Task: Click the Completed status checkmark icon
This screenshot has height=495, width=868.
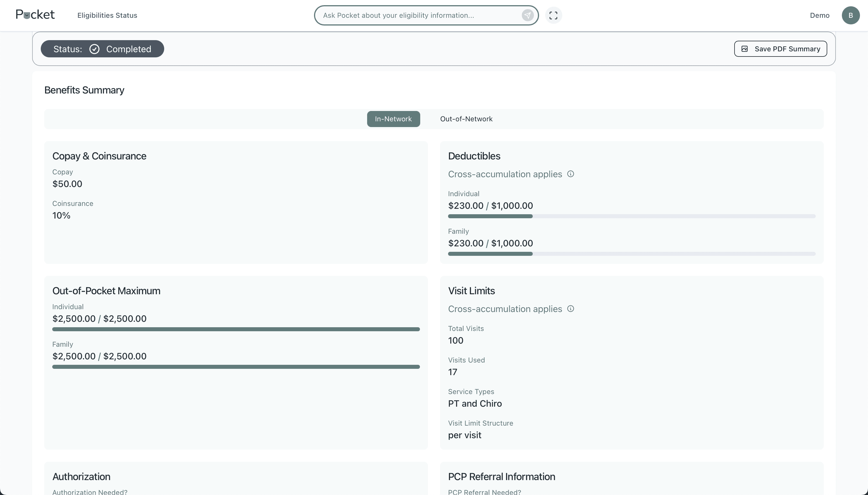Action: [x=94, y=49]
